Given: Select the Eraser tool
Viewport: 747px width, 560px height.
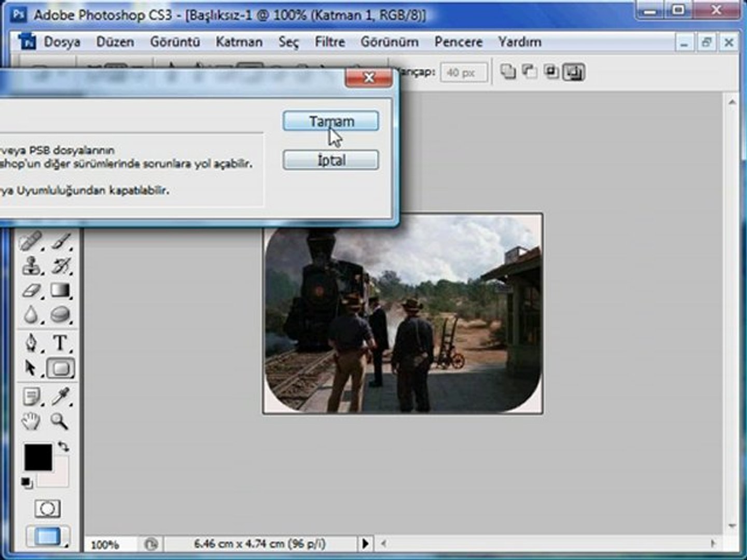Looking at the screenshot, I should point(31,290).
